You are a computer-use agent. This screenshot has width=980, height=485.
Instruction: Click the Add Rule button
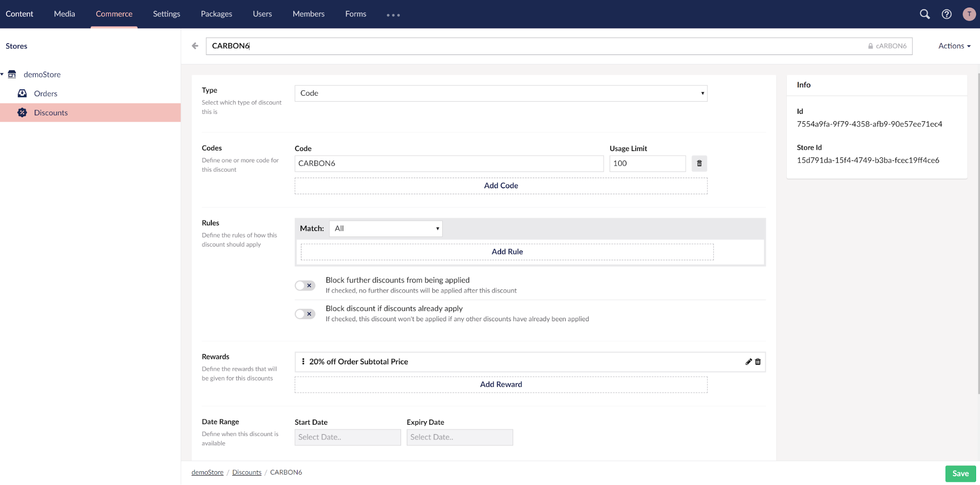507,252
